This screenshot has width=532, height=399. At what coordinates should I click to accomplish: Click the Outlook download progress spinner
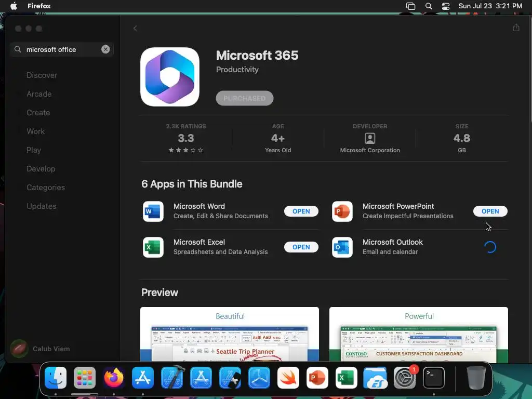coord(490,247)
